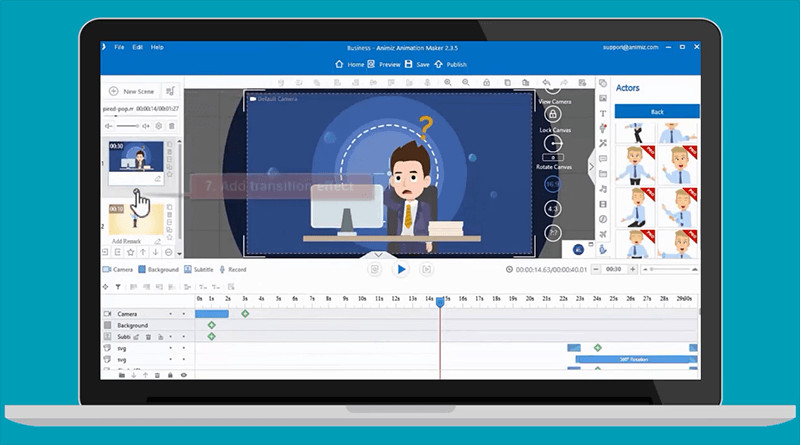Select the 16:9 aspect ratio option
800x445 pixels.
coord(551,184)
